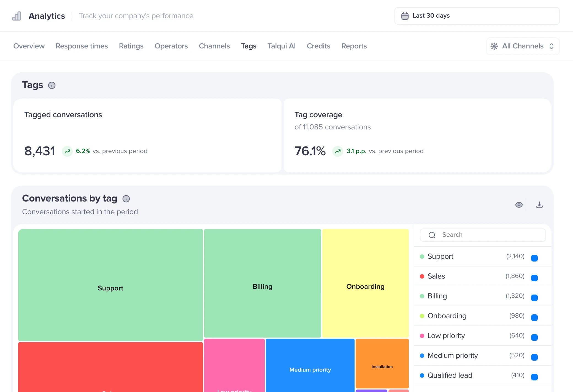Click the Low priority label in tag list
The image size is (573, 392).
[x=446, y=336]
